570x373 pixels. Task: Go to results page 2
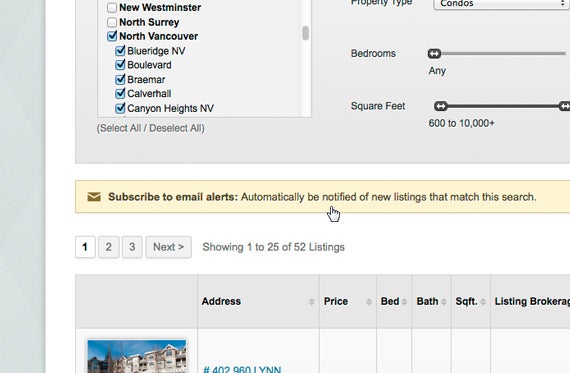pyautogui.click(x=108, y=247)
